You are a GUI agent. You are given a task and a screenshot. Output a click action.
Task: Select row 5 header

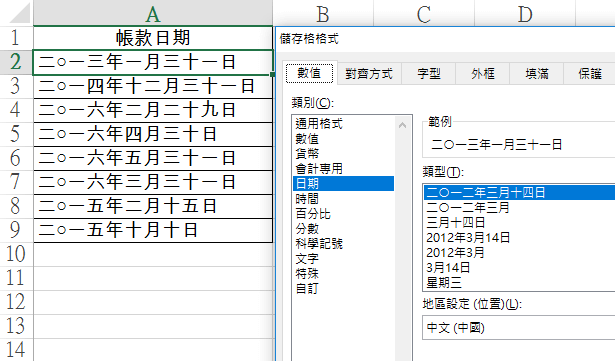coord(16,134)
